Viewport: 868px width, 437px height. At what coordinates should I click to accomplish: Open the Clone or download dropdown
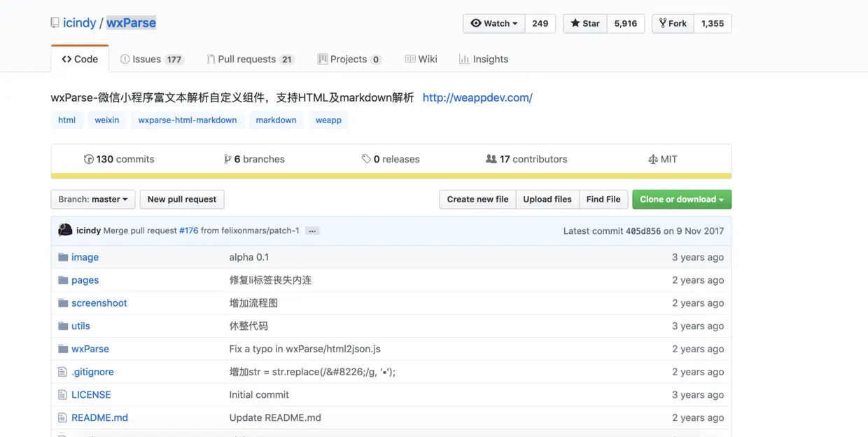682,200
